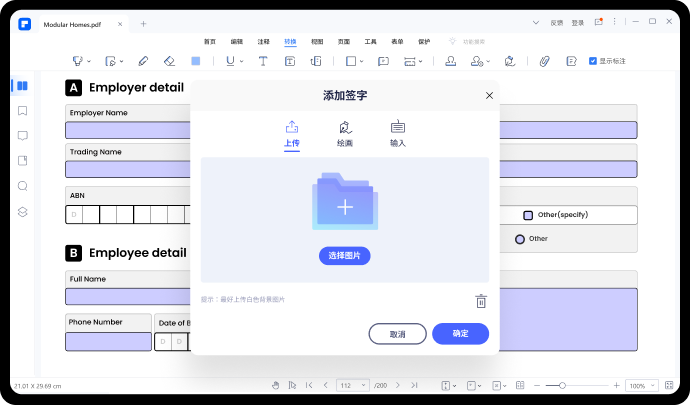Screen dimensions: 690x405
Task: Click the zoom slider in status bar
Action: click(x=563, y=385)
